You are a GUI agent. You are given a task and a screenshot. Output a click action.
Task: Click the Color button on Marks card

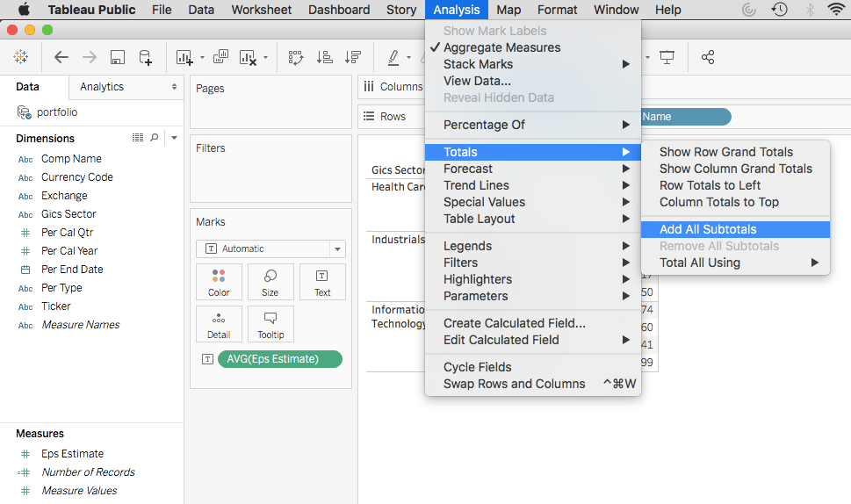[x=219, y=282]
